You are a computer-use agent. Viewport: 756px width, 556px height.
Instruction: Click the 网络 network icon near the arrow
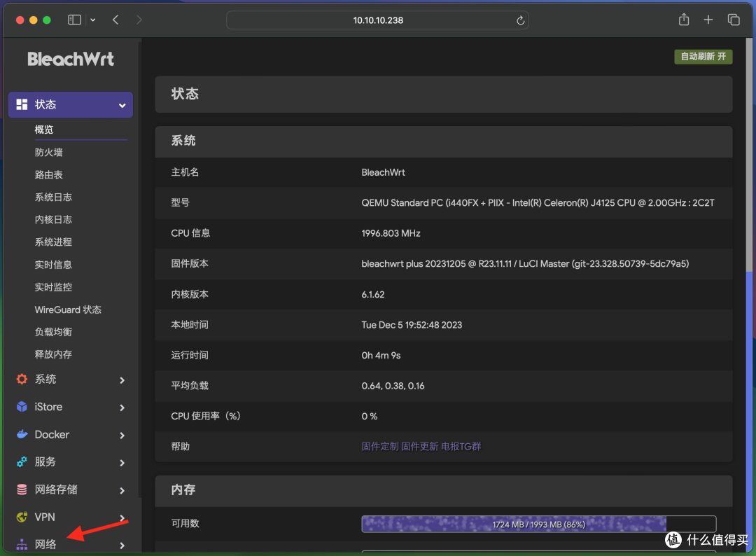pos(20,544)
